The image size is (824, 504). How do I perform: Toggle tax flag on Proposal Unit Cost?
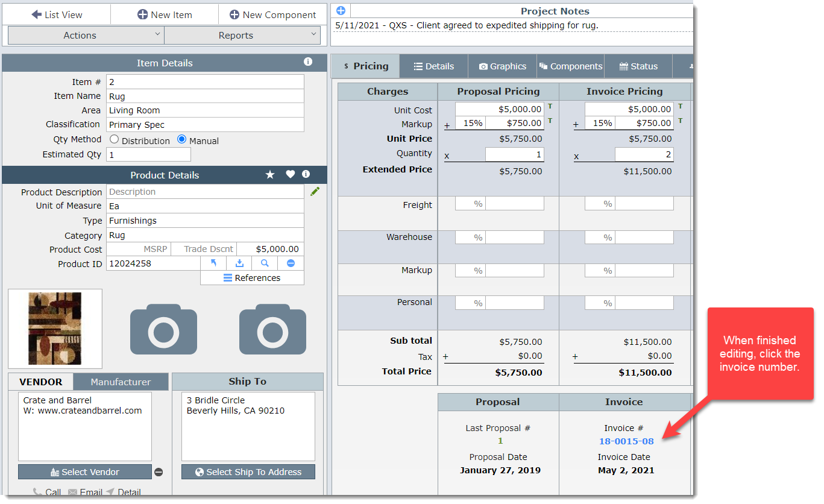(x=550, y=107)
